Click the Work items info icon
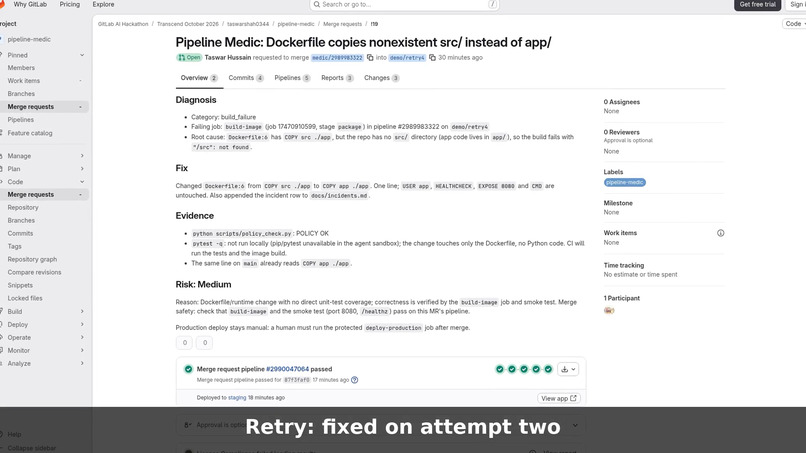 coord(721,233)
